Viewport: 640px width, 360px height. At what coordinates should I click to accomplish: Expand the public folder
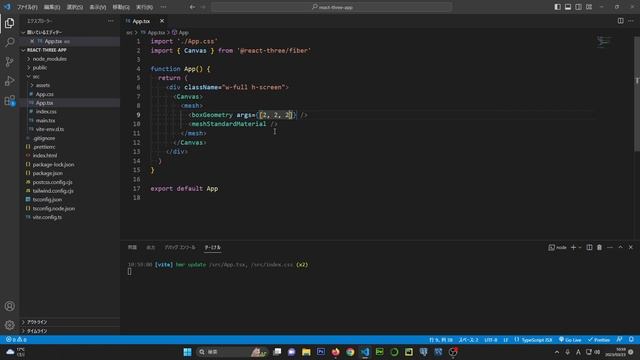(40, 68)
